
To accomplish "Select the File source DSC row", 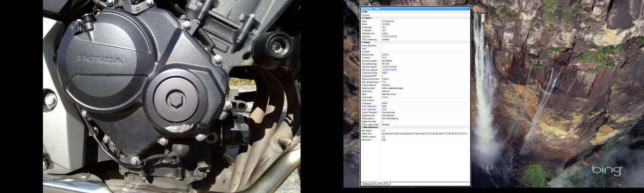I will [x=415, y=140].
